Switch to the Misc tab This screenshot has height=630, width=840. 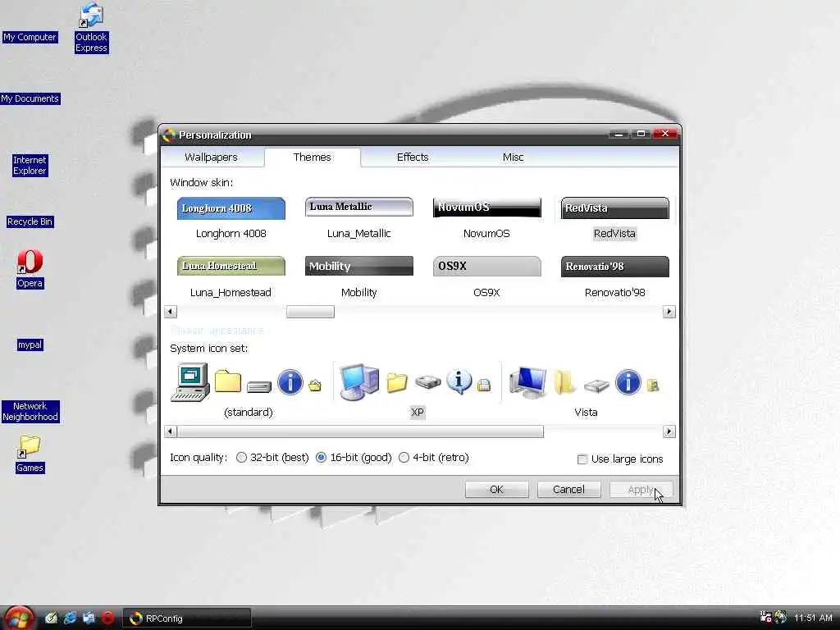tap(513, 157)
